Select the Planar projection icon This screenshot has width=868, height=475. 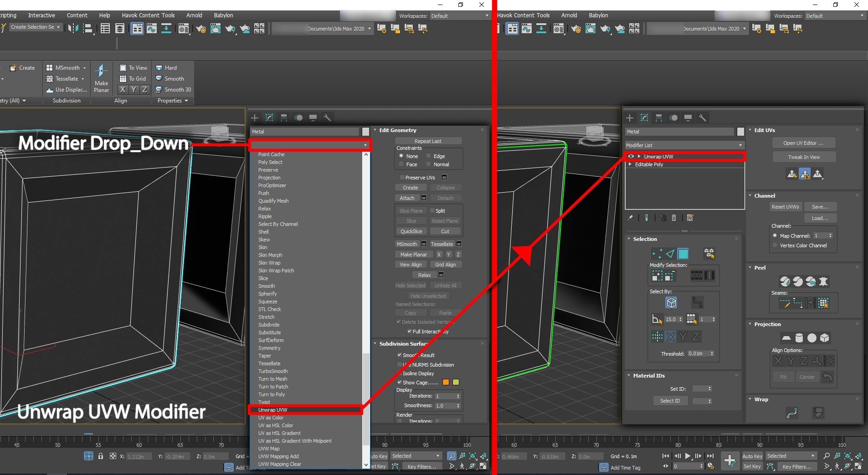click(786, 338)
